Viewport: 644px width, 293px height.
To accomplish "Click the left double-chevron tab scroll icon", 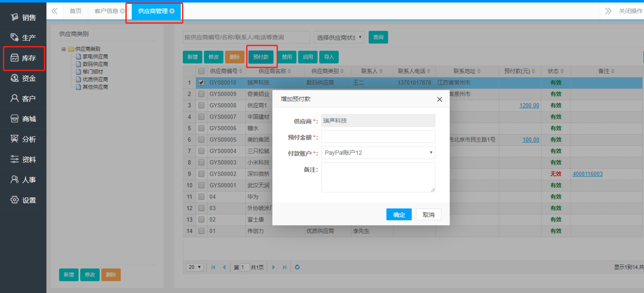I will click(x=55, y=11).
